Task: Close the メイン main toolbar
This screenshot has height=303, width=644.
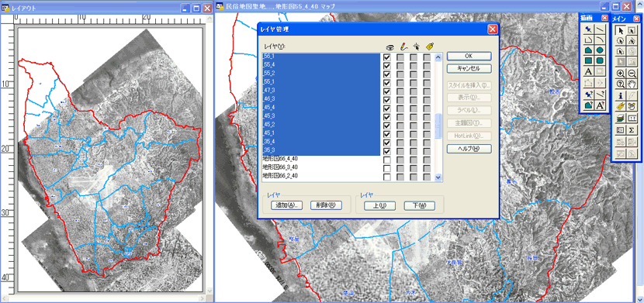Action: point(636,19)
